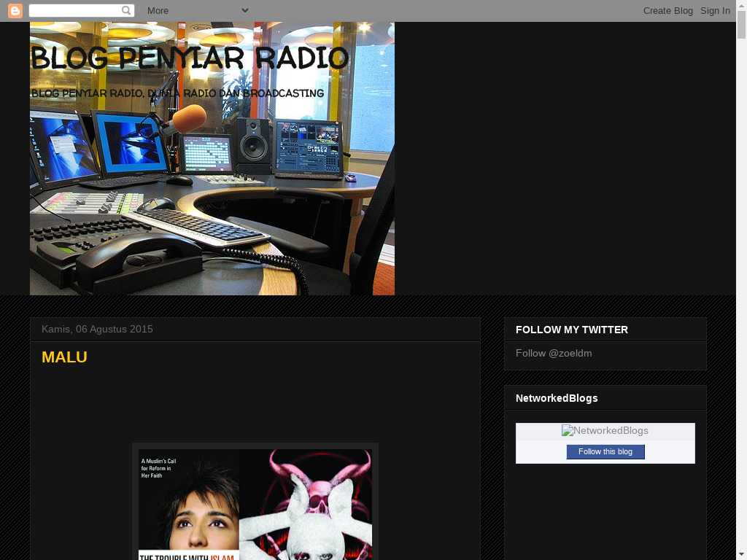Open the Trouble with Islam post image

point(255,503)
